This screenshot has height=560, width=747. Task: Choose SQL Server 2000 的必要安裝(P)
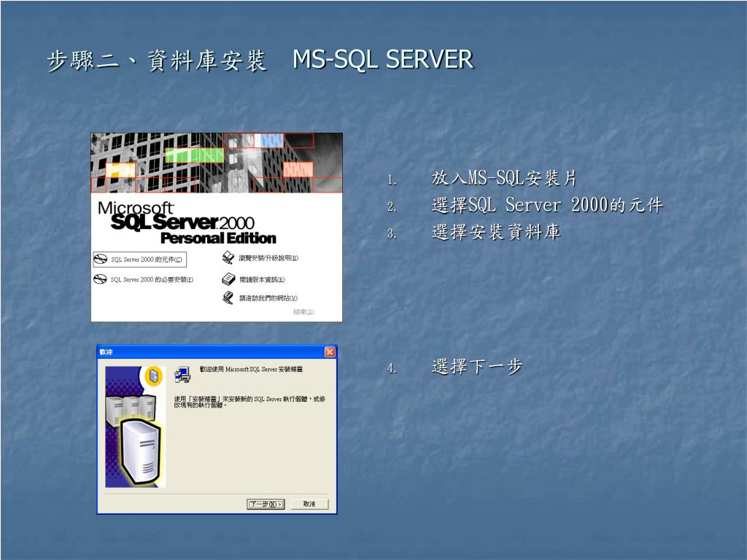point(152,279)
